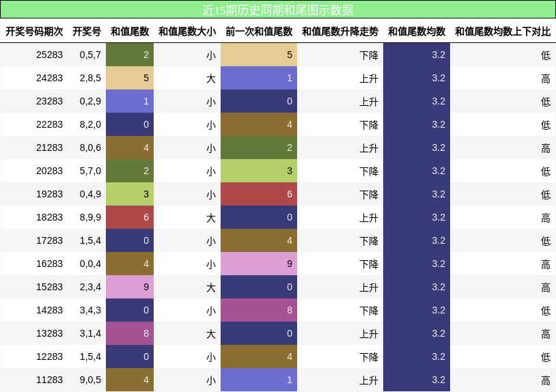Select period number 14283

click(x=49, y=310)
